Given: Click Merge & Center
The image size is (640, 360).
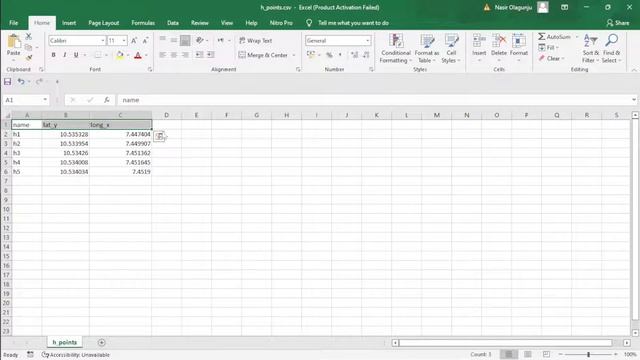Looking at the screenshot, I should click(x=263, y=55).
